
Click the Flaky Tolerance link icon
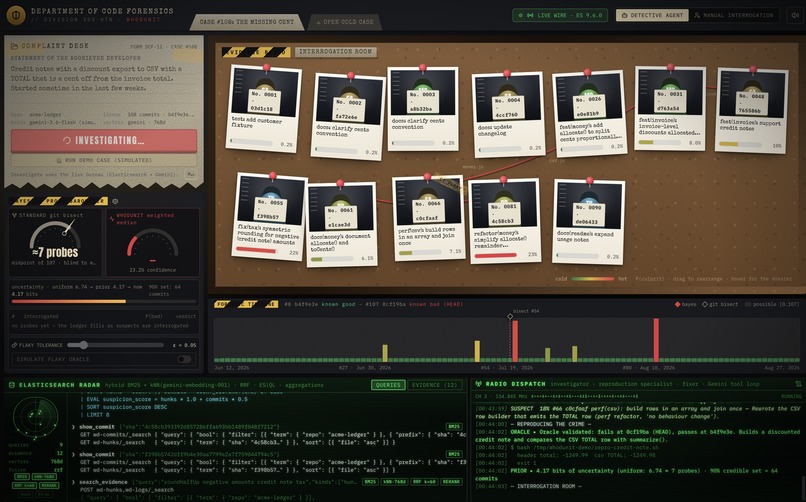click(x=14, y=345)
